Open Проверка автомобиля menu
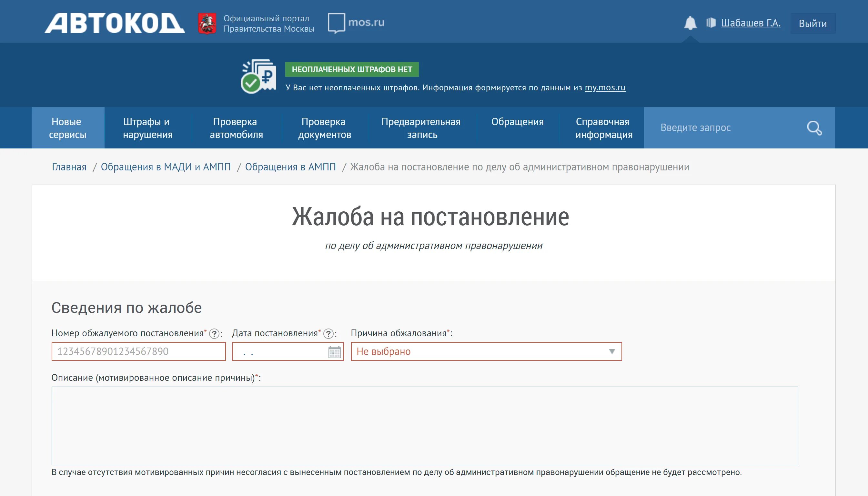This screenshot has width=868, height=496. [236, 128]
